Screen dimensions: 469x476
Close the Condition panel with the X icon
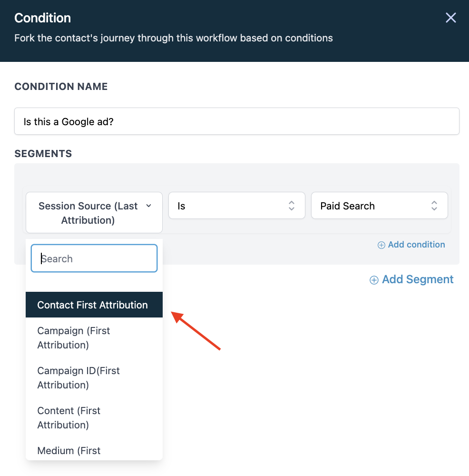[x=450, y=18]
